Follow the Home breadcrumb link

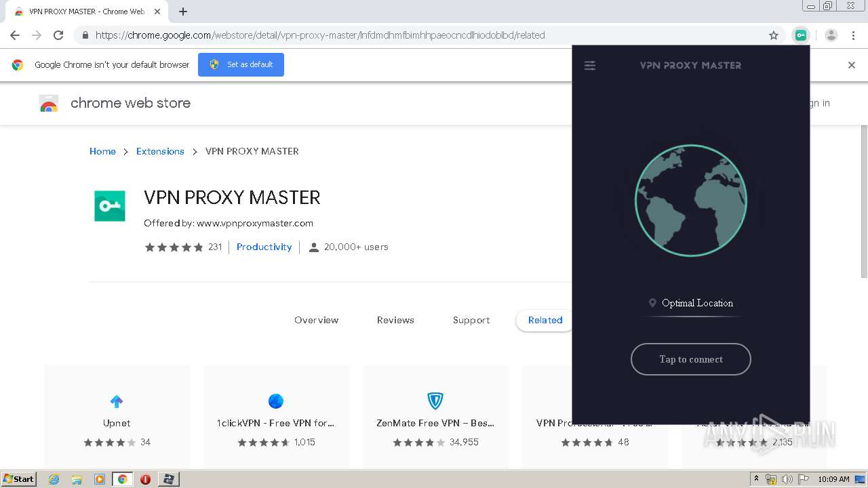tap(102, 151)
